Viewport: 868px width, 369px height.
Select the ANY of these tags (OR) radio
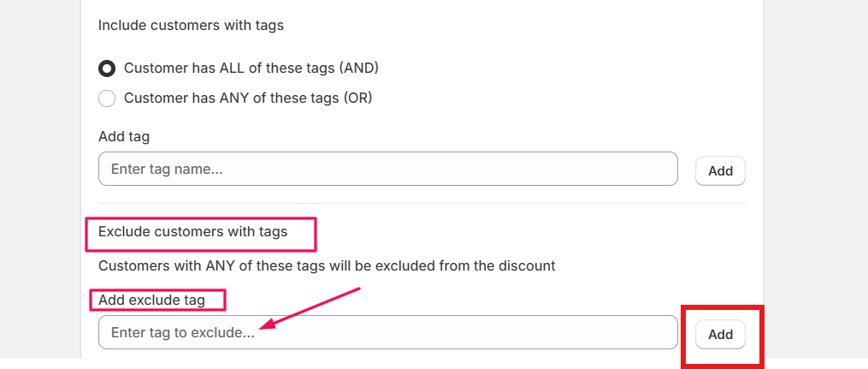(x=107, y=98)
